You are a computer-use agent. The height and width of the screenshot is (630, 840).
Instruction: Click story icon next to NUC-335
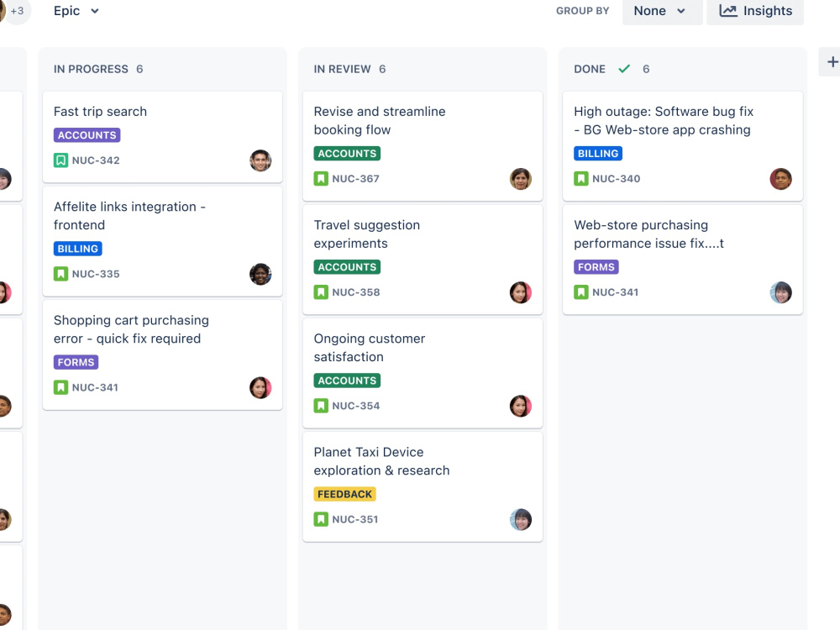click(x=60, y=274)
